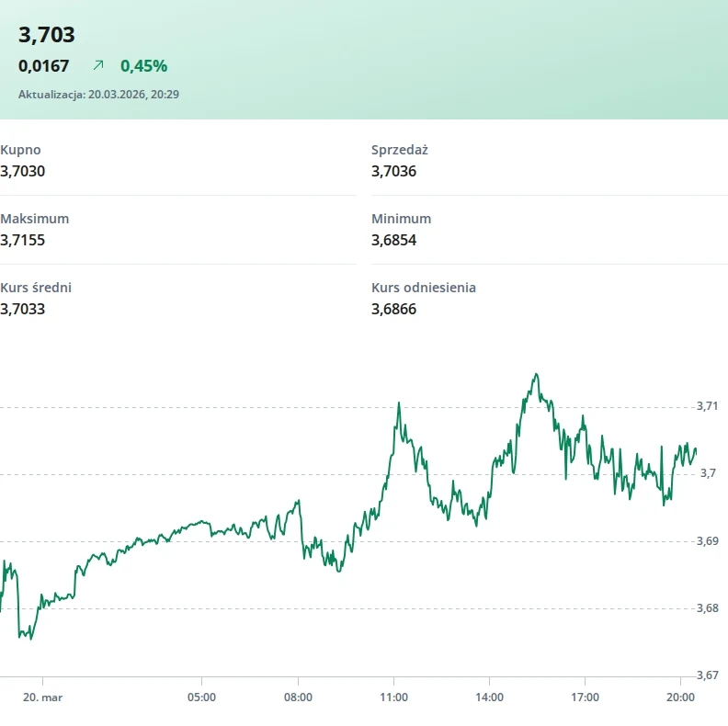Click the 0,45% percentage change
The width and height of the screenshot is (728, 726).
tap(143, 66)
